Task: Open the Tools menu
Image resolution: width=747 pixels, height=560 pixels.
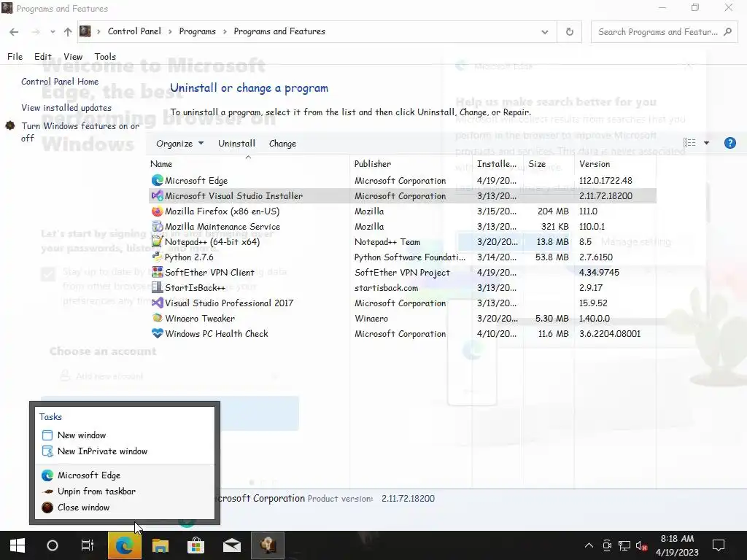Action: point(105,57)
